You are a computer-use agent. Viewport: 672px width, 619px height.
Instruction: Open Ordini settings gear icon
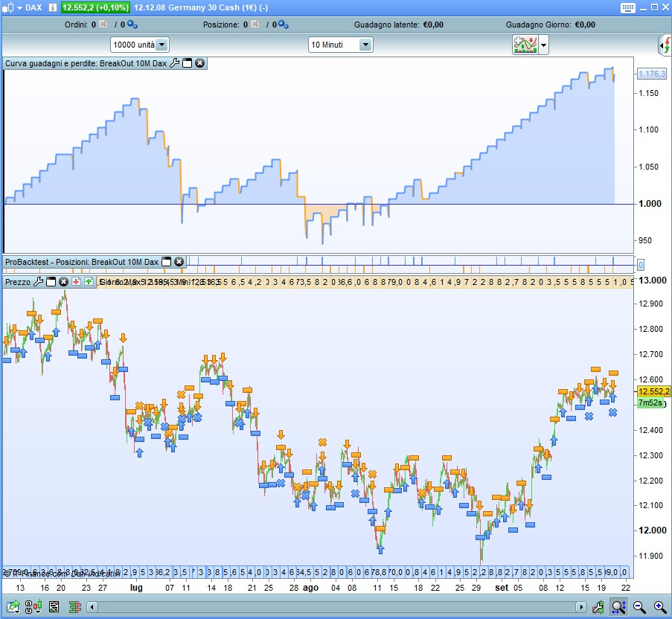[132, 25]
